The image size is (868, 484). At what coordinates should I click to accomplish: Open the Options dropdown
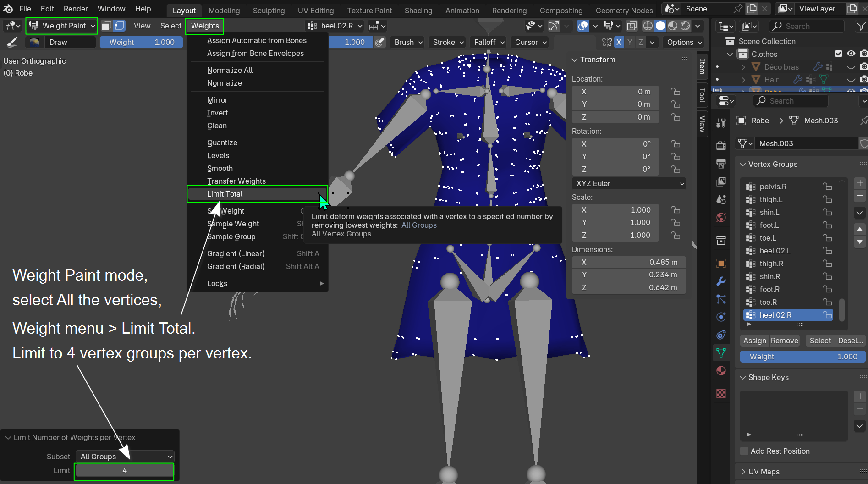pyautogui.click(x=684, y=42)
